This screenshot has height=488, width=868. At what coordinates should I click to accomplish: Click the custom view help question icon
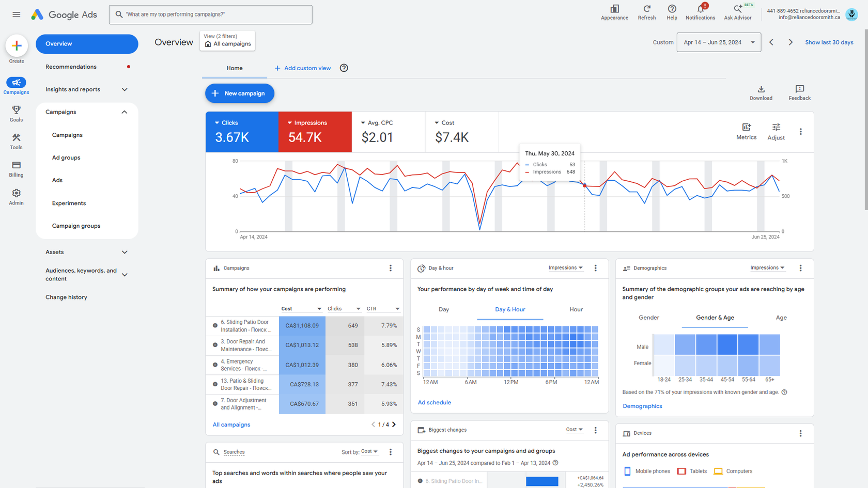[x=344, y=68]
